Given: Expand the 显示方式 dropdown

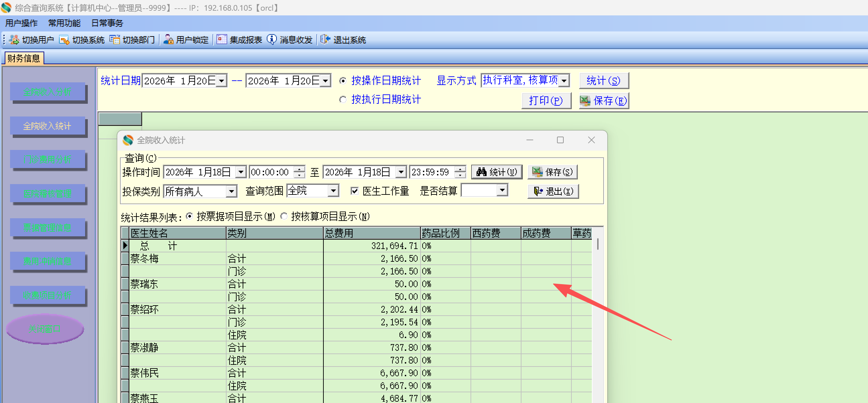Looking at the screenshot, I should click(x=564, y=81).
